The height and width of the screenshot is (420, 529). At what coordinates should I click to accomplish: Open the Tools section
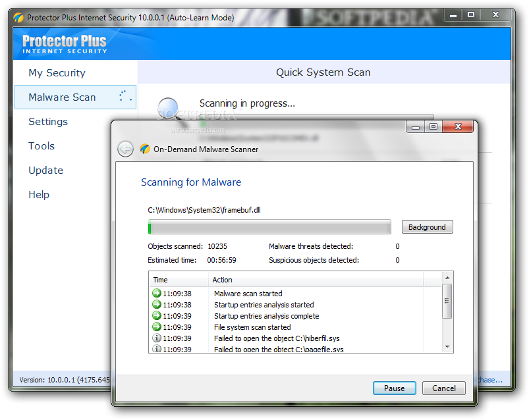point(42,145)
